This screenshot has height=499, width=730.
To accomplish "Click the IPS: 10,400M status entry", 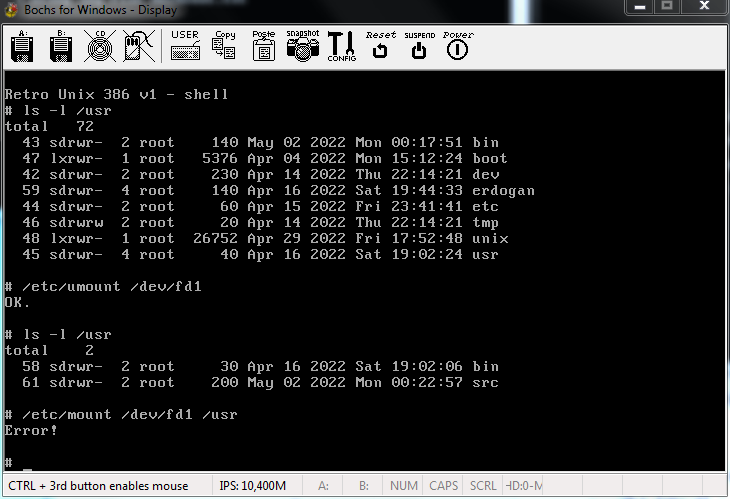I will tap(253, 486).
